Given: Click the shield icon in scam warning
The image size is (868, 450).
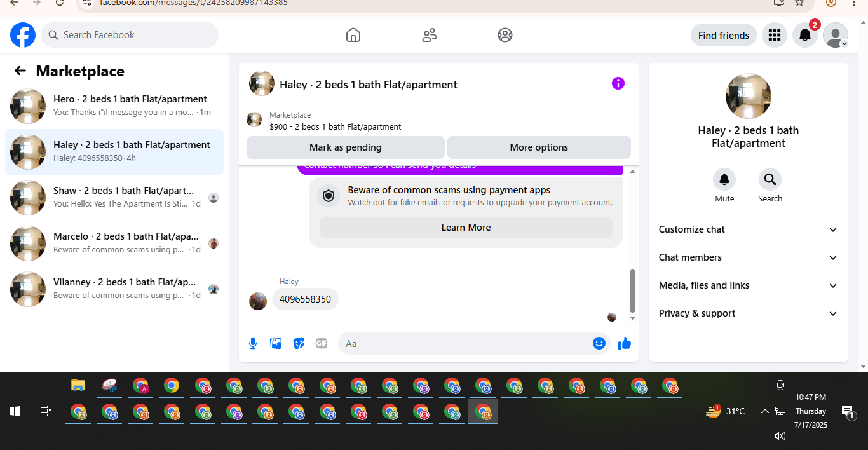Looking at the screenshot, I should tap(329, 196).
